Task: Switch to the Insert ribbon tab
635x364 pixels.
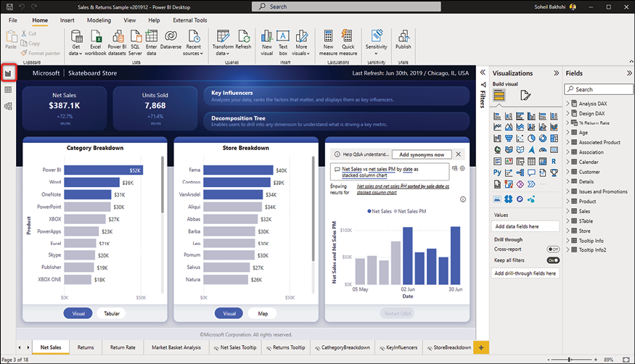Action: (67, 20)
